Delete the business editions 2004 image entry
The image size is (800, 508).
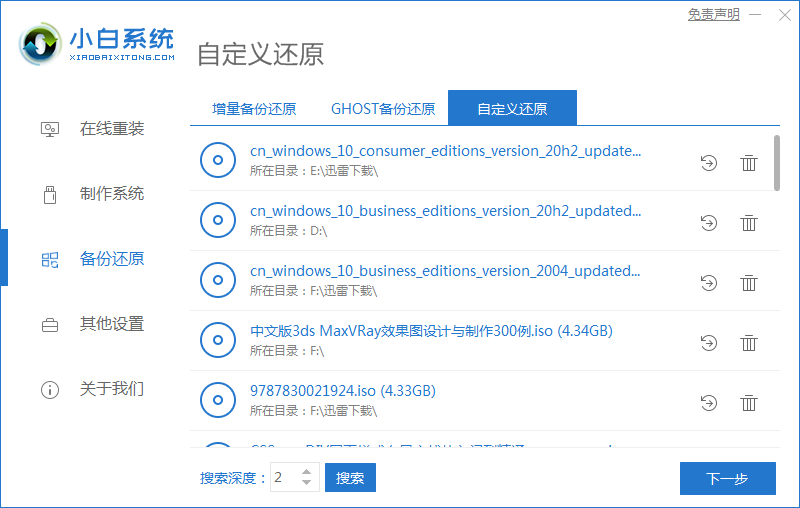pyautogui.click(x=748, y=283)
